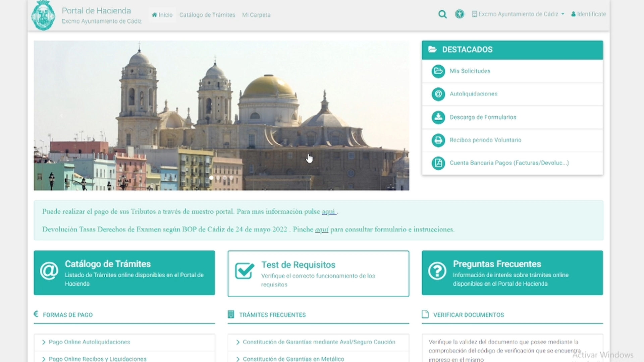Click the Cuenta Bancaria Pagos PDF icon
644x362 pixels.
tap(438, 163)
